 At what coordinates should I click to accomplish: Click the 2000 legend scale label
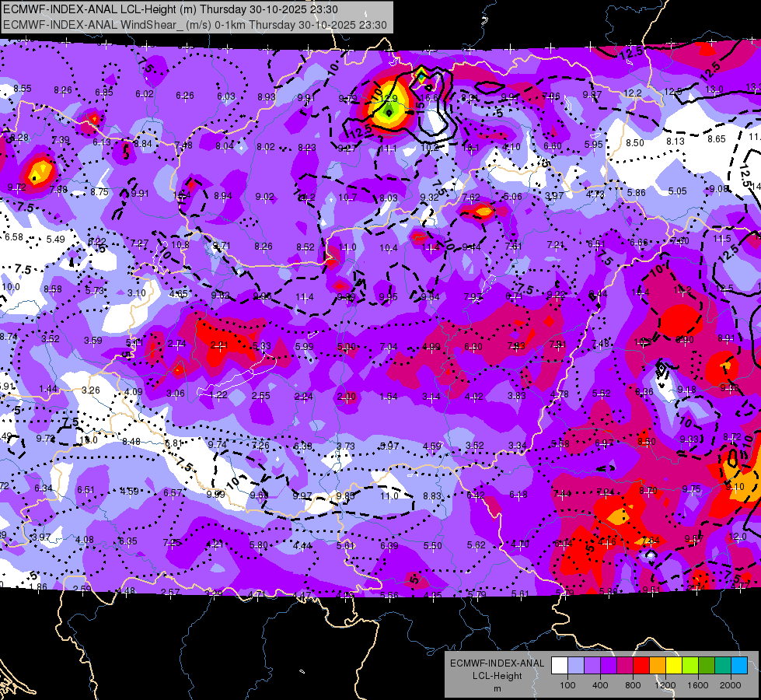coord(731,685)
